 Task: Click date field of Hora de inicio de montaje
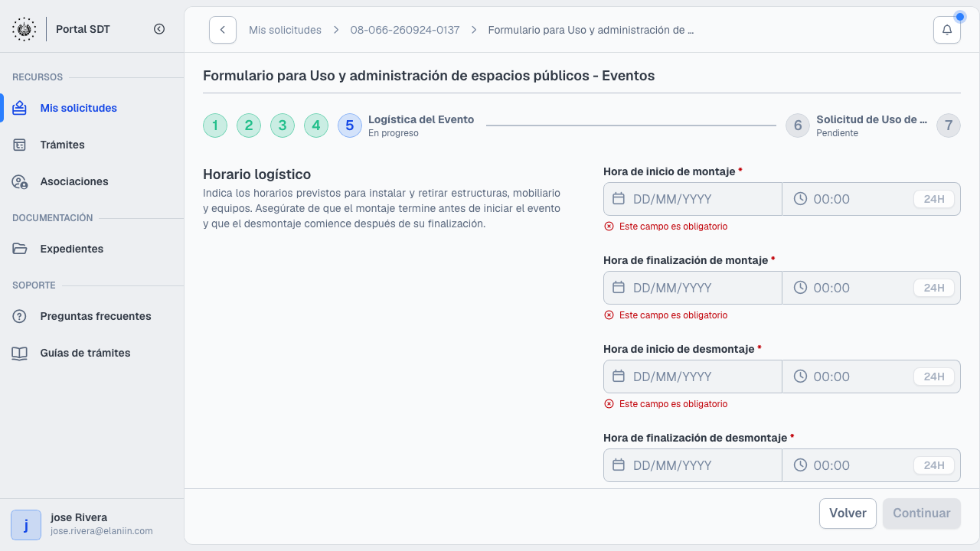point(693,199)
